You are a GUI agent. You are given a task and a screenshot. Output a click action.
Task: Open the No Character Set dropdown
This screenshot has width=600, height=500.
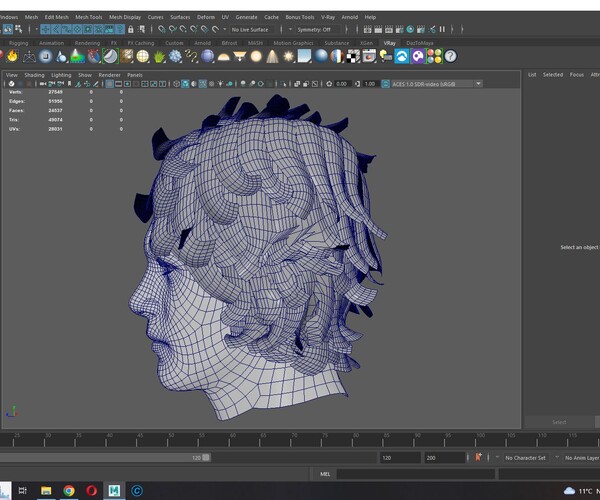point(525,458)
